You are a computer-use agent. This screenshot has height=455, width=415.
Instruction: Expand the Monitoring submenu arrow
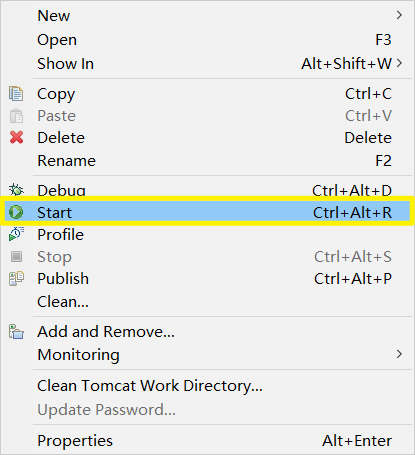click(399, 354)
